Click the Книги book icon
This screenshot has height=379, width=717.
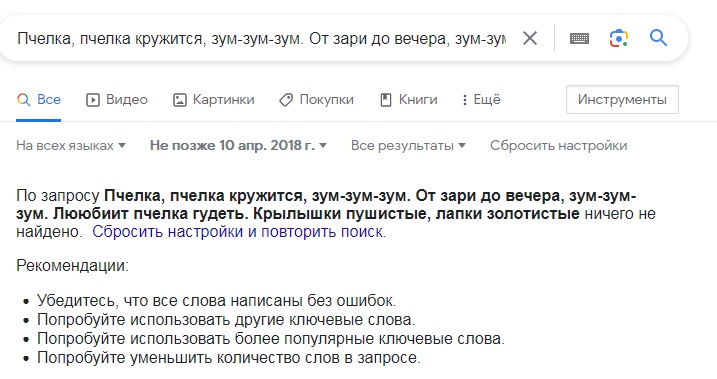coord(386,100)
